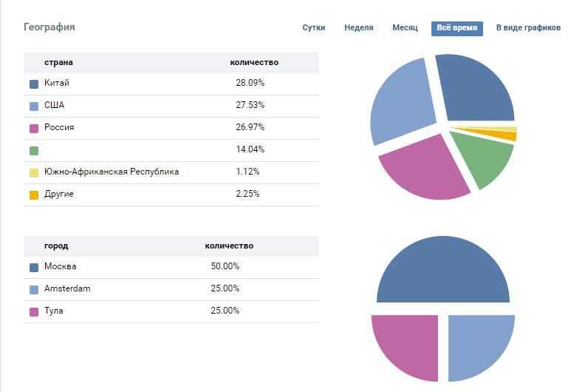Click the Москва dark blue legend swatch

34,267
